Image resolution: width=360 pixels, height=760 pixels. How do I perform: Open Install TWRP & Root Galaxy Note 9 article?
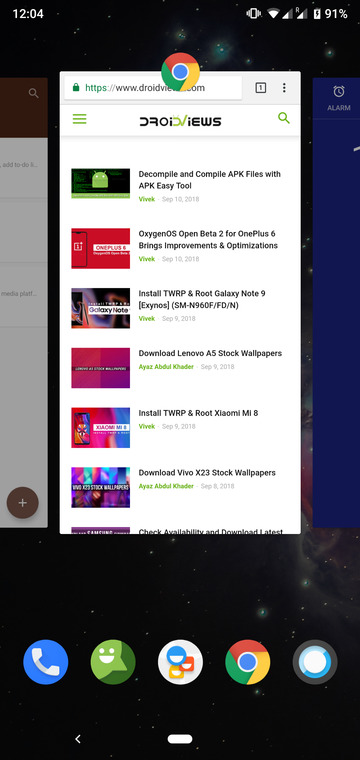click(202, 300)
